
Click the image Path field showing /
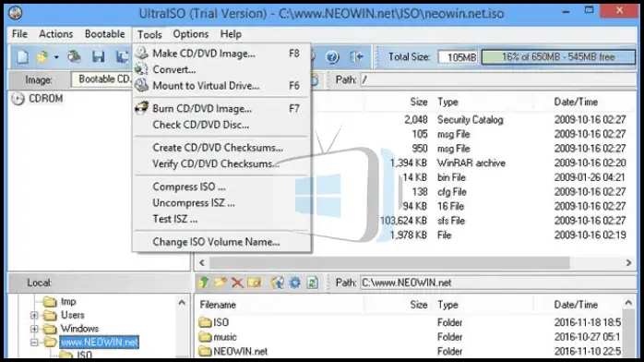click(499, 79)
